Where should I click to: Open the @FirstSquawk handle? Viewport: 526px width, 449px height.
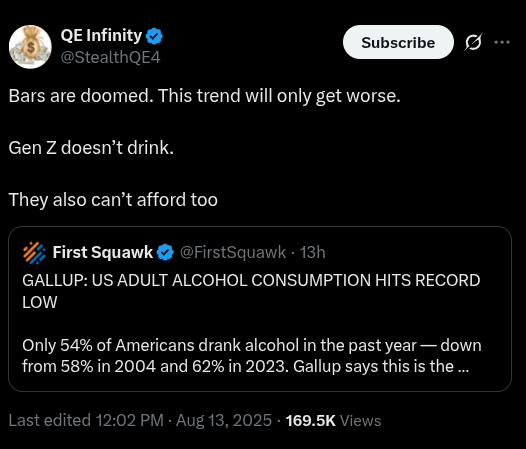tap(233, 252)
